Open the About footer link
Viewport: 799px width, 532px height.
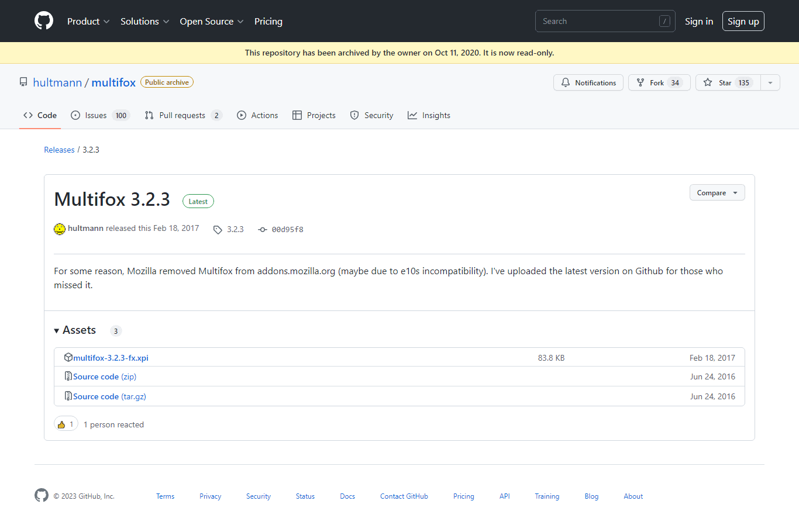[x=633, y=496]
